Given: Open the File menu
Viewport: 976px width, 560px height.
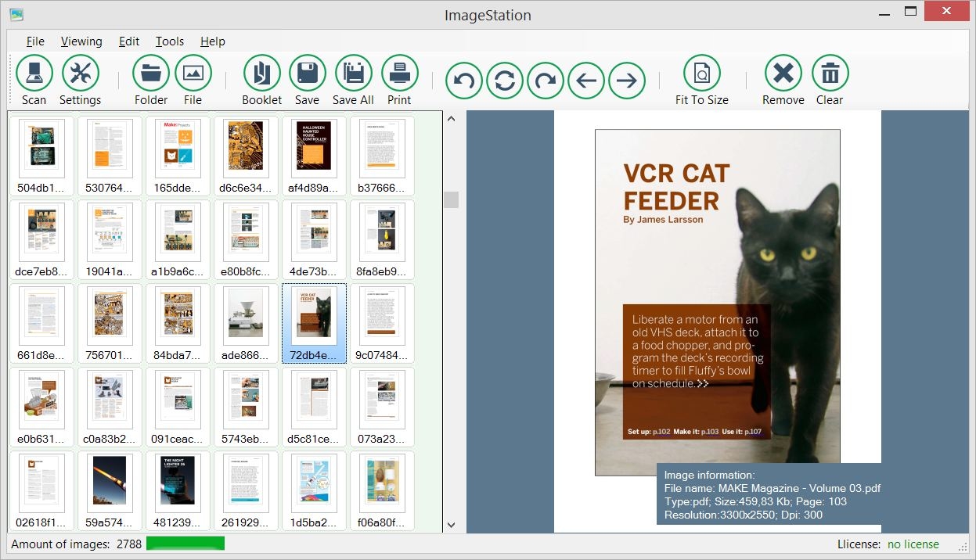Looking at the screenshot, I should tap(35, 41).
